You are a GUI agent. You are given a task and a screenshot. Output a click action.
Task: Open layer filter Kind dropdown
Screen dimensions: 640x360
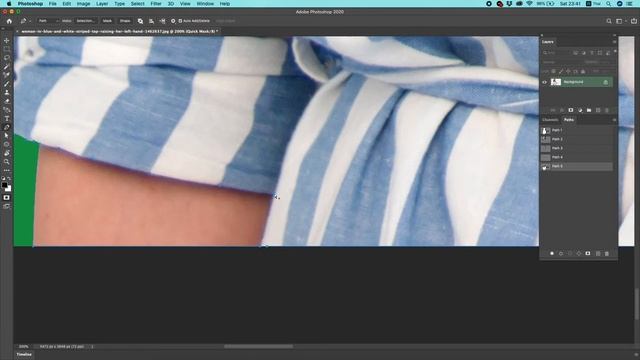556,53
